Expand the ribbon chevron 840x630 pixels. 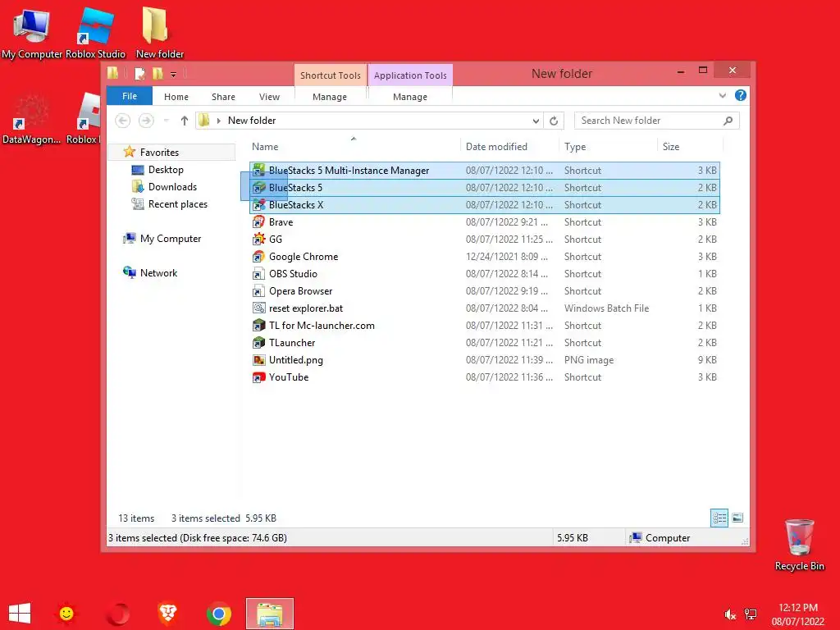coord(722,95)
